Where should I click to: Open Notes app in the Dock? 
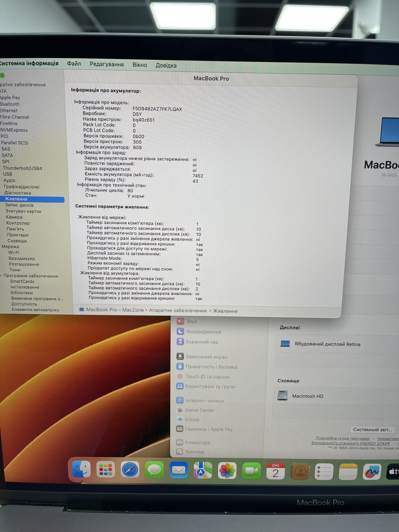pos(348,472)
